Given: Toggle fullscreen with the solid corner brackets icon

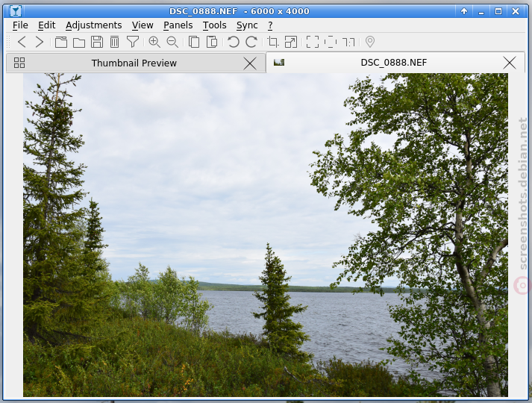Looking at the screenshot, I should pyautogui.click(x=313, y=42).
